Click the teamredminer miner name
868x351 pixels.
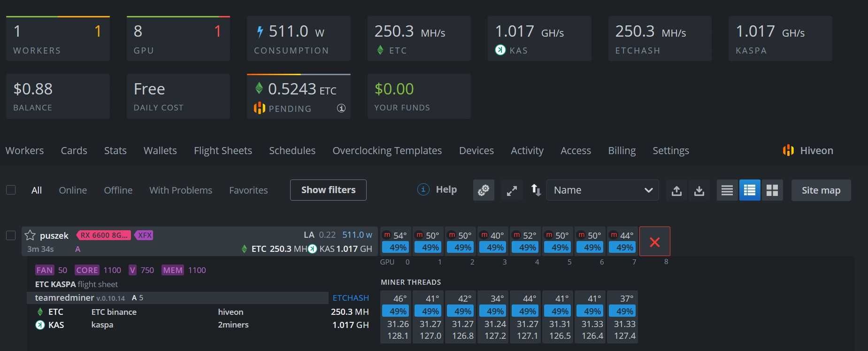point(65,298)
